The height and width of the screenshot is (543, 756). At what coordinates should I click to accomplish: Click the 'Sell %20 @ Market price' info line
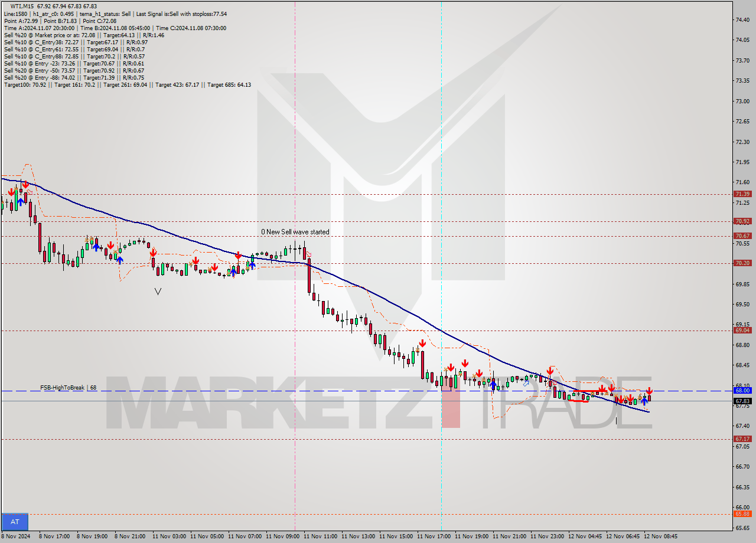point(84,35)
